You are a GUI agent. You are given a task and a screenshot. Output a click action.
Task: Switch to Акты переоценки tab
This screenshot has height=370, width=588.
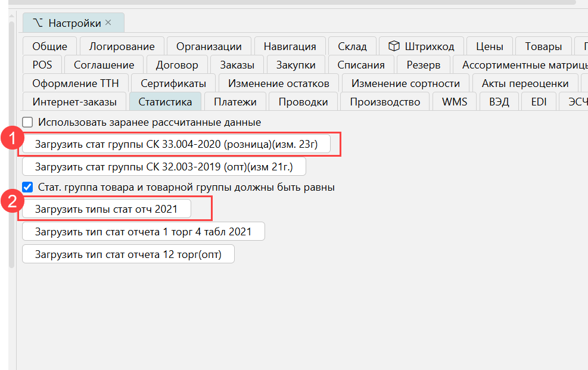point(525,83)
